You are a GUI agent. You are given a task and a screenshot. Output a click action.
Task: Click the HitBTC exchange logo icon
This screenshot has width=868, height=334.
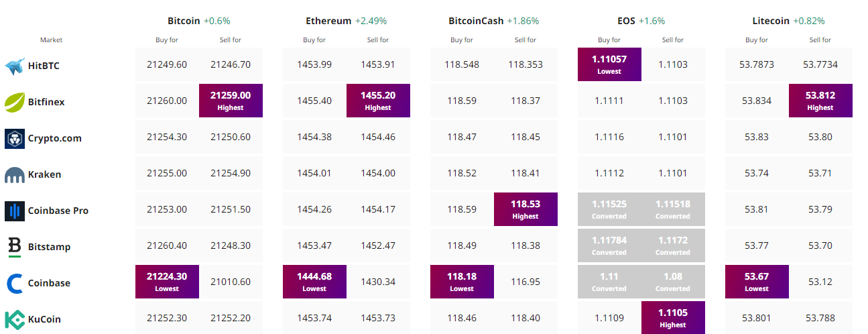[15, 66]
